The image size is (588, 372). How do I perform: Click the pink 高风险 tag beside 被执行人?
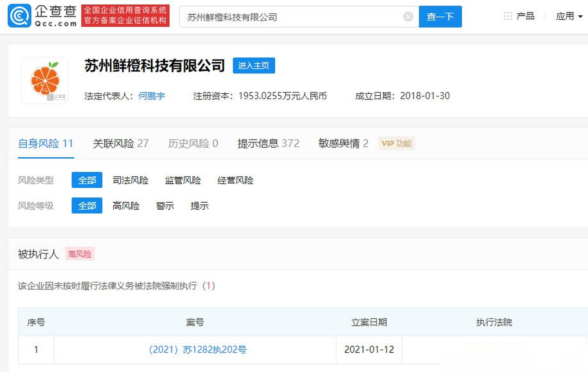point(80,254)
